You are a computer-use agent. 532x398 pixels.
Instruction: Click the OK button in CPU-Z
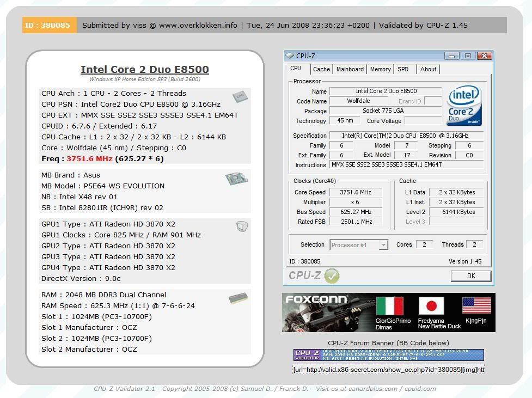(471, 276)
